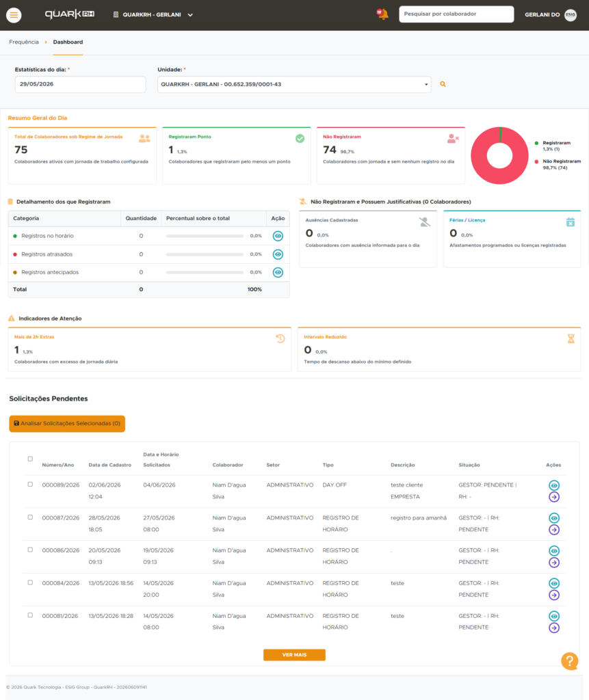Open the help question mark button
The width and height of the screenshot is (589, 700).
(570, 661)
